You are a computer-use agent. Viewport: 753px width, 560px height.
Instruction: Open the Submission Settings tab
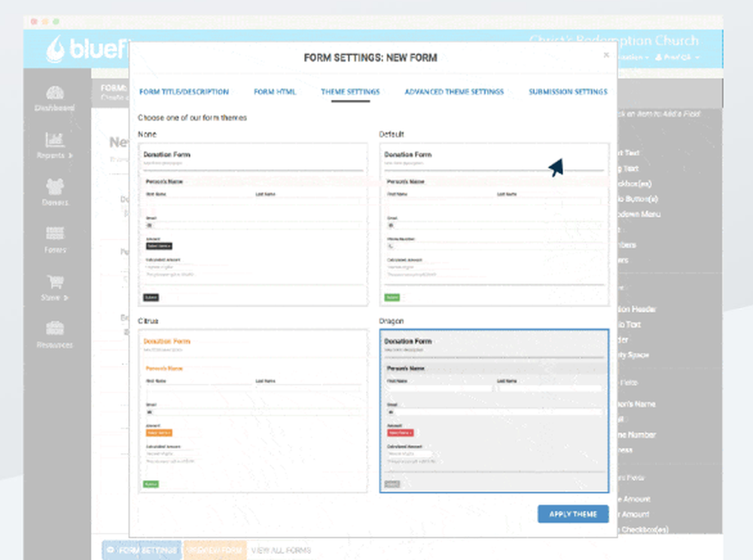pyautogui.click(x=566, y=92)
